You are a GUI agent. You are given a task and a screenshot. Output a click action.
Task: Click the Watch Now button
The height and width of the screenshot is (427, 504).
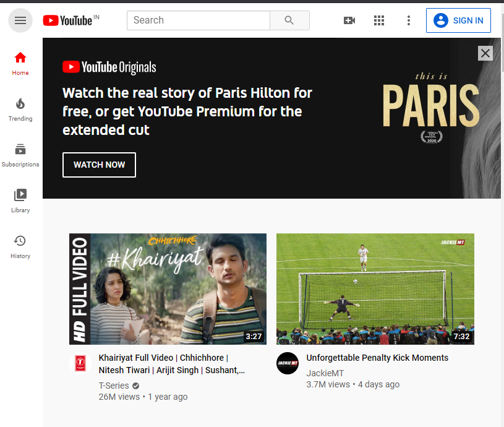coord(100,165)
